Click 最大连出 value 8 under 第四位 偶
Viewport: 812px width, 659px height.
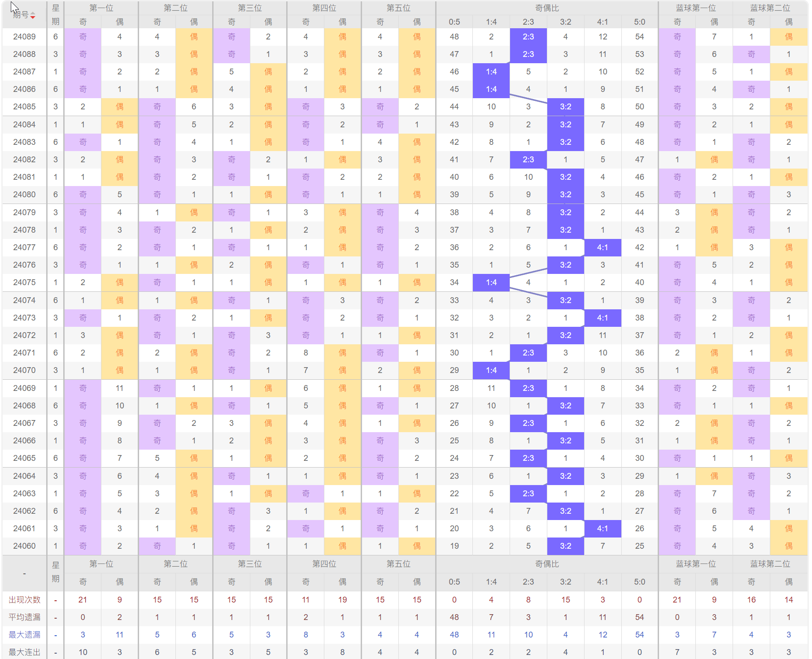[342, 652]
